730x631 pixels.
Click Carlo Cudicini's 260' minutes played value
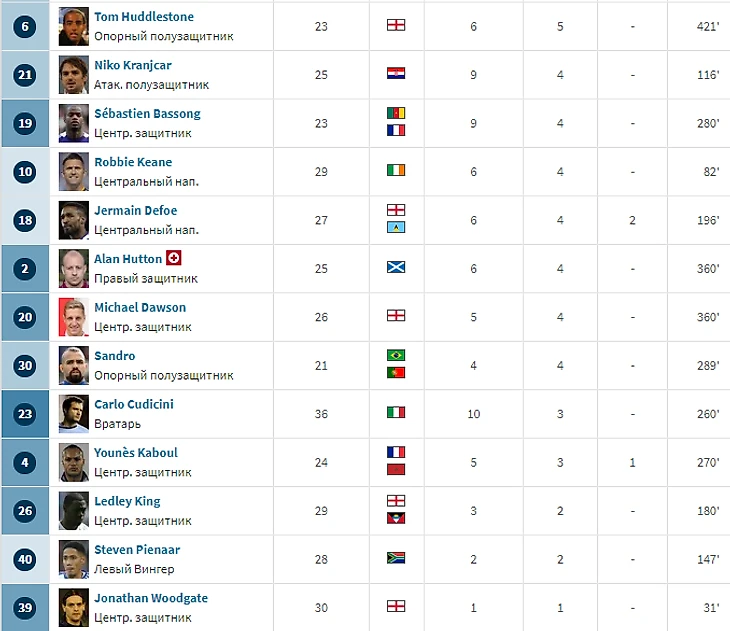point(709,413)
